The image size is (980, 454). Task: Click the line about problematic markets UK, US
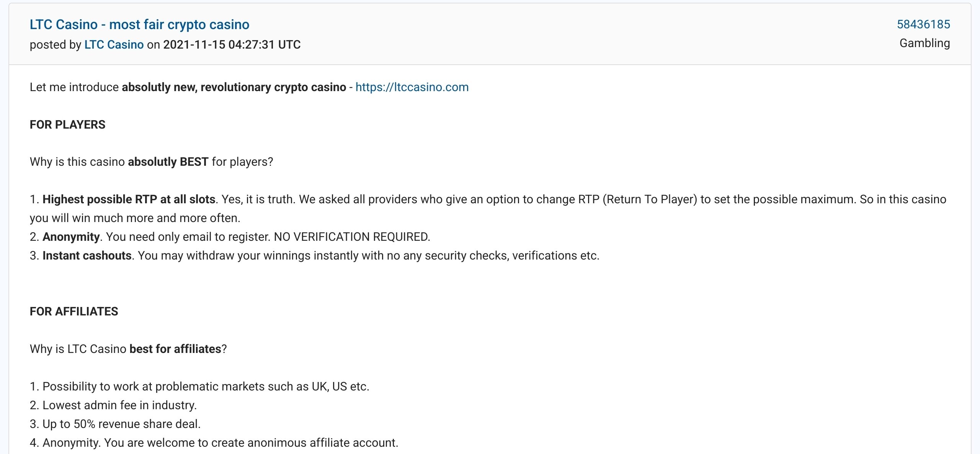(199, 386)
